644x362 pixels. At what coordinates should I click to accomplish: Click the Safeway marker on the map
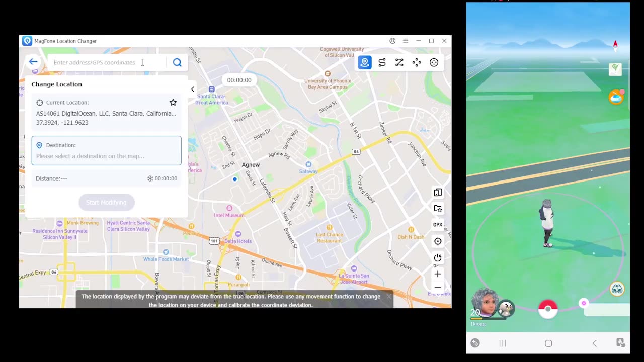click(x=308, y=164)
